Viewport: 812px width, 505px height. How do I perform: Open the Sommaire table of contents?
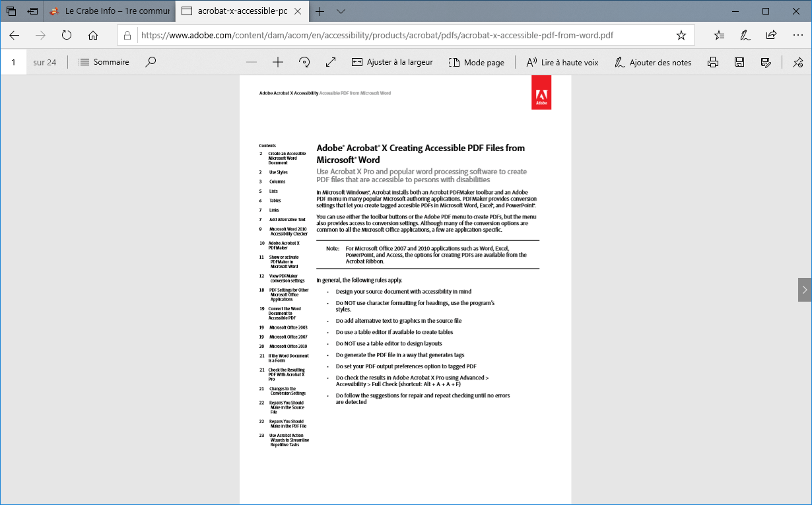(x=104, y=62)
